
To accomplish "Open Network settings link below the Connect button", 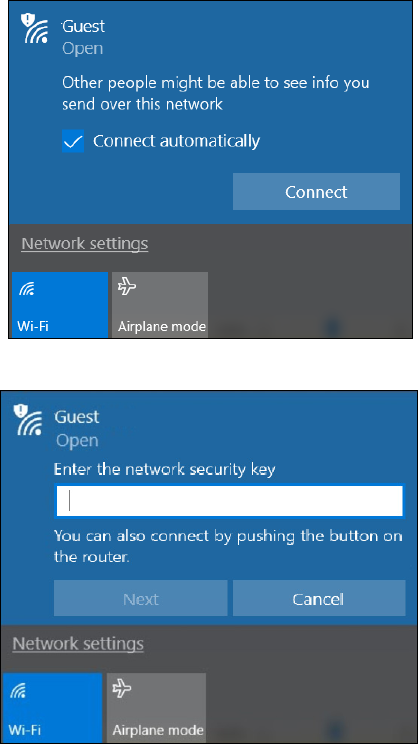I will 85,244.
